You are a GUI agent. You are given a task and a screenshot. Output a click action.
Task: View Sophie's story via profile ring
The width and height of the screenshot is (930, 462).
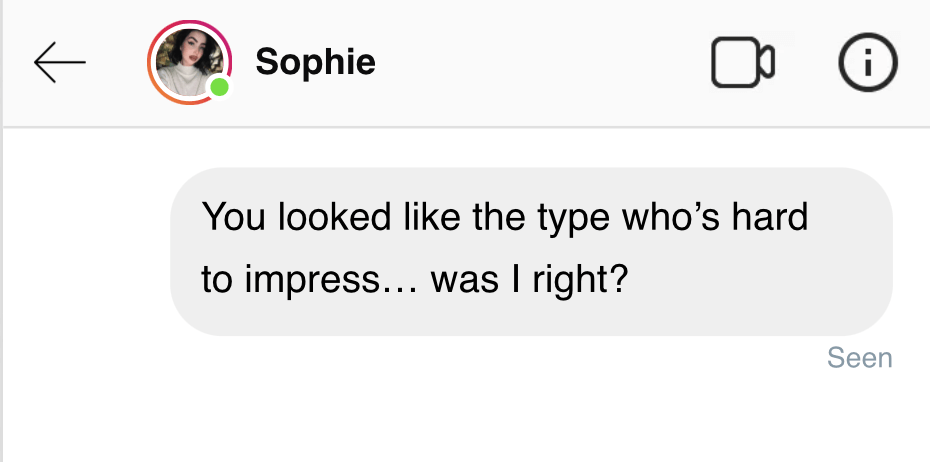click(x=187, y=62)
